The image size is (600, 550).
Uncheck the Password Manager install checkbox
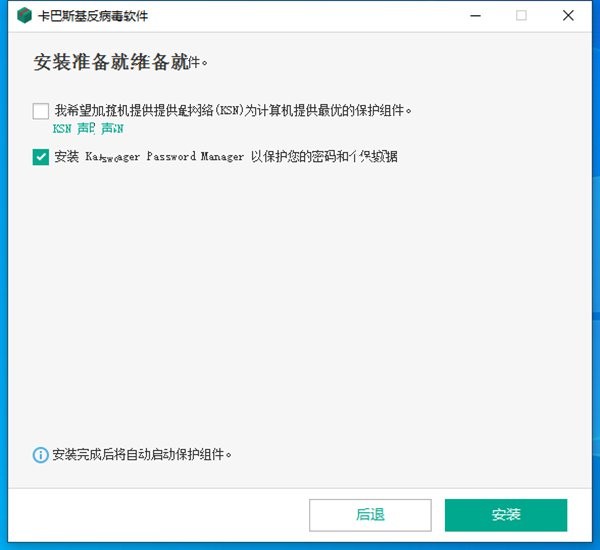[41, 157]
